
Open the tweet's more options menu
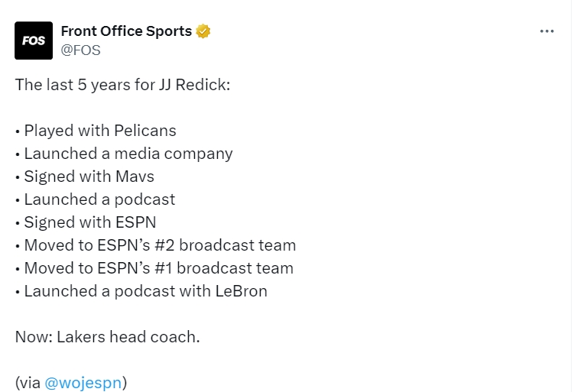click(x=546, y=31)
